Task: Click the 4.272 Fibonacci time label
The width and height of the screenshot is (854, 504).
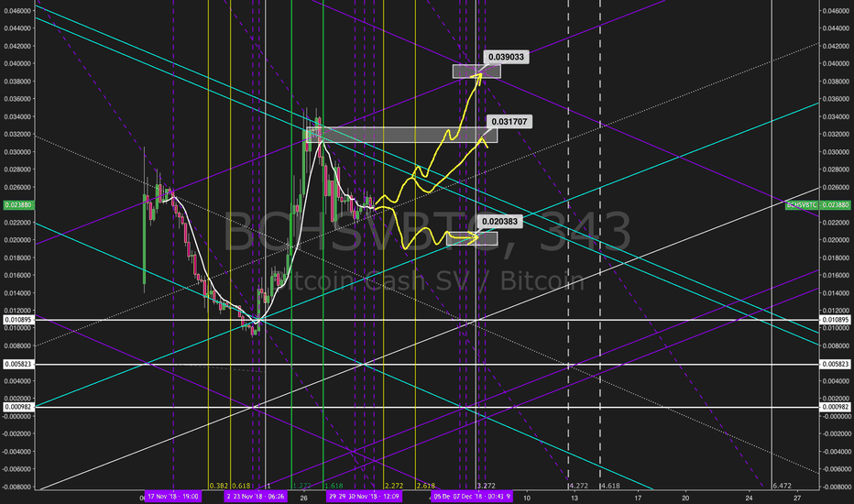Action: (578, 486)
